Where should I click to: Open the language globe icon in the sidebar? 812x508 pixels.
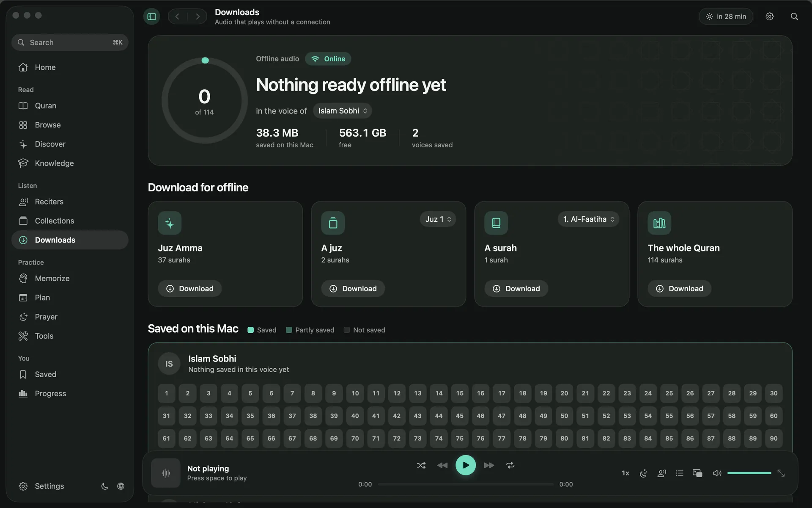click(121, 486)
